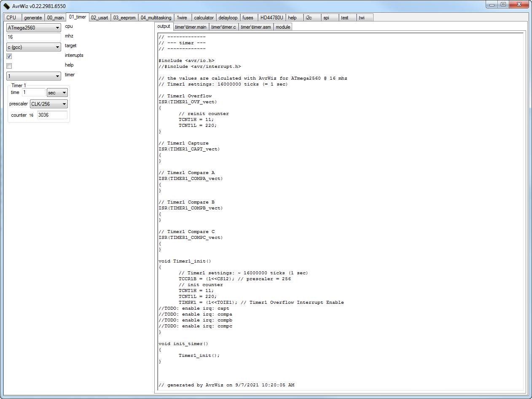Click the void init_timer() line

tap(183, 344)
